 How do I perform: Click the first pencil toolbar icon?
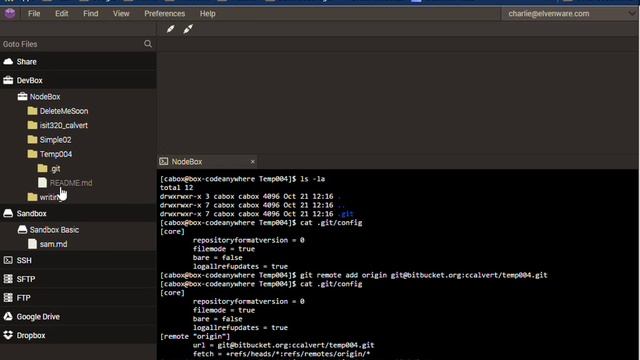[171, 29]
